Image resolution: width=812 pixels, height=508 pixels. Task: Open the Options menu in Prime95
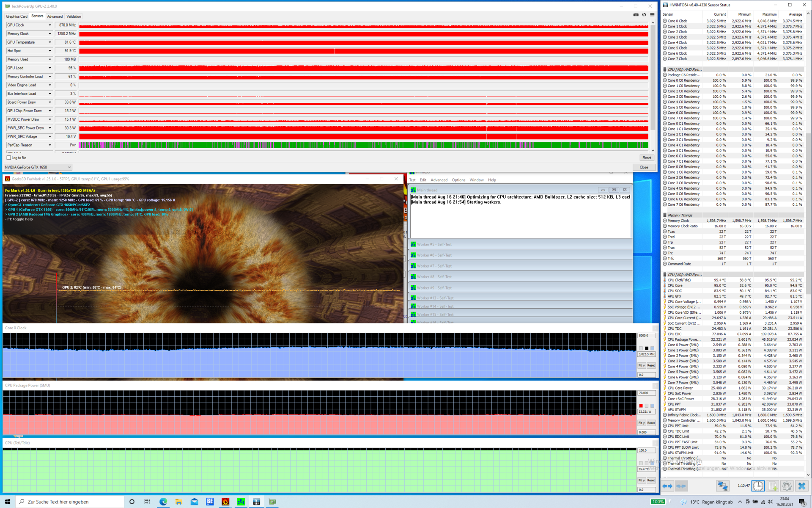(458, 180)
